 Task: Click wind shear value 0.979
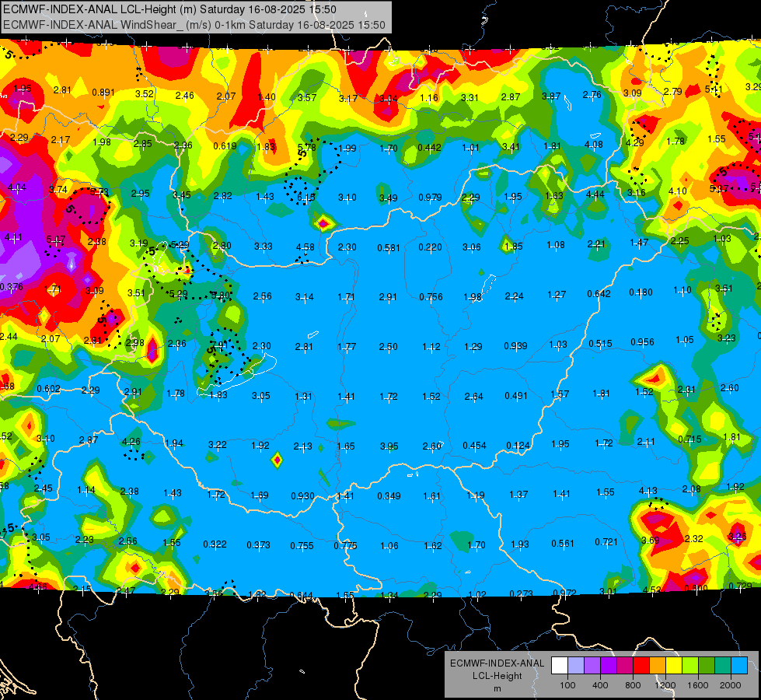[x=430, y=198]
